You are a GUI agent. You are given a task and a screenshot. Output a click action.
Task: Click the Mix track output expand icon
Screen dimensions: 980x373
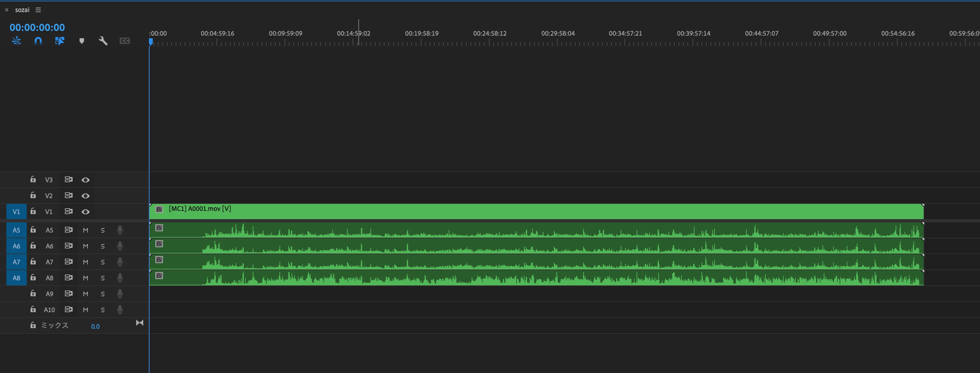140,323
